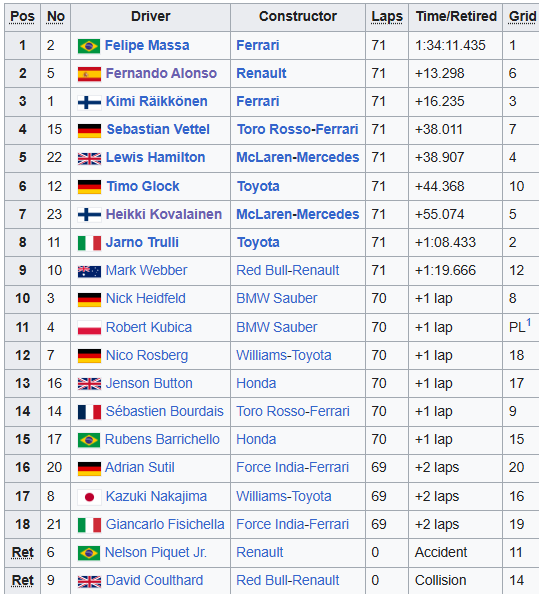Follow the Jarno Trulli link
Viewport: 539px width, 594px height.
(x=142, y=242)
